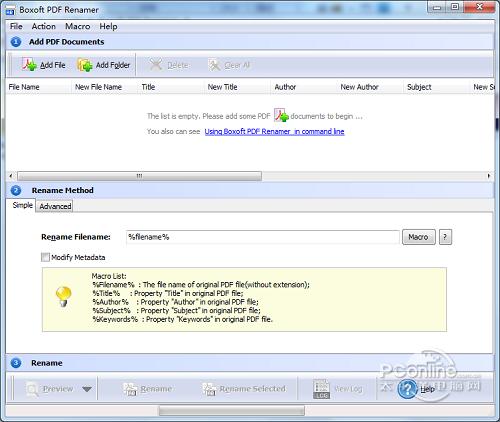Click the File Name column header
Image resolution: width=500 pixels, height=422 pixels.
38,87
